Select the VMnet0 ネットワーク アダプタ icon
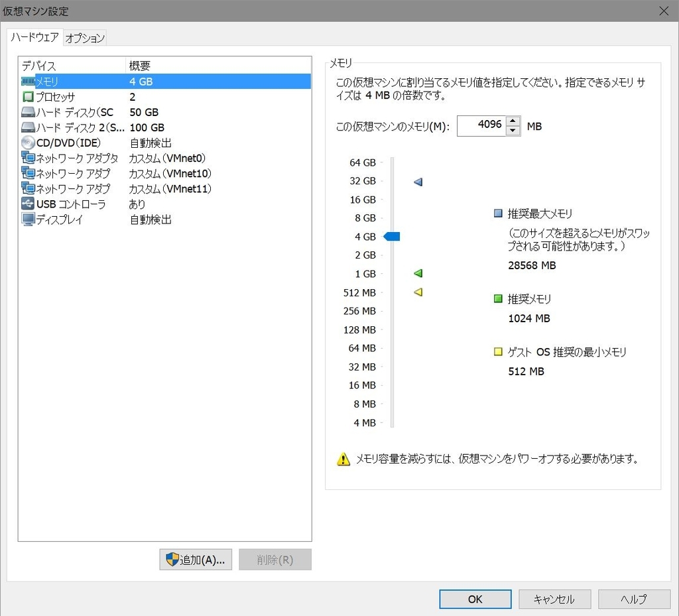The width and height of the screenshot is (679, 616). pos(28,158)
